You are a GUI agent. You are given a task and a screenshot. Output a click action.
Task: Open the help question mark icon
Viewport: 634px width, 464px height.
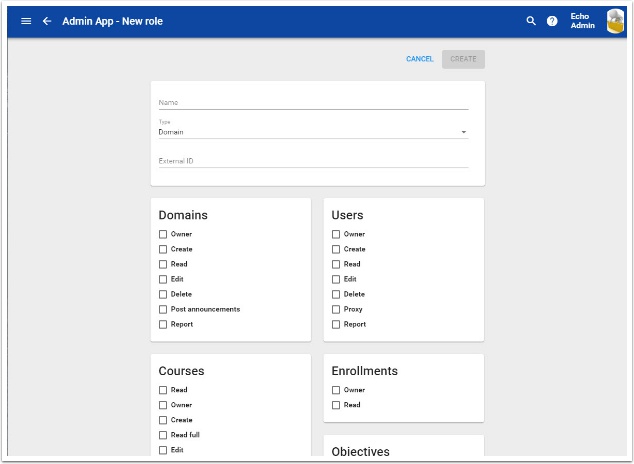552,21
